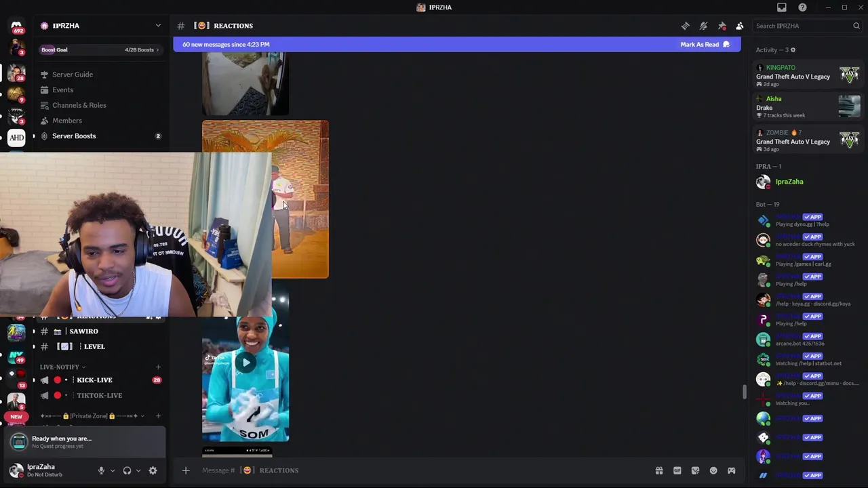Open KINGPATO activity card

pos(808,75)
